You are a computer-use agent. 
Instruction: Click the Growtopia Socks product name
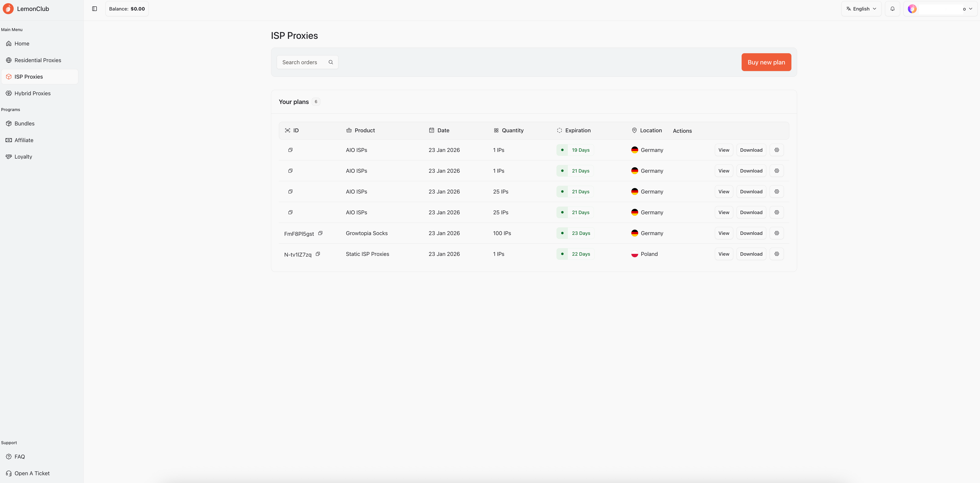[x=367, y=233]
